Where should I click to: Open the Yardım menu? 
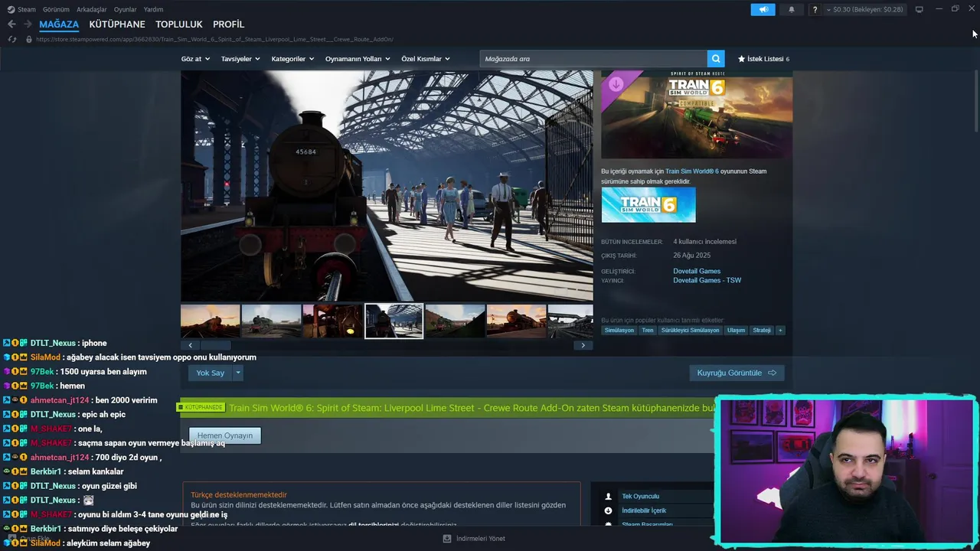[x=153, y=9]
